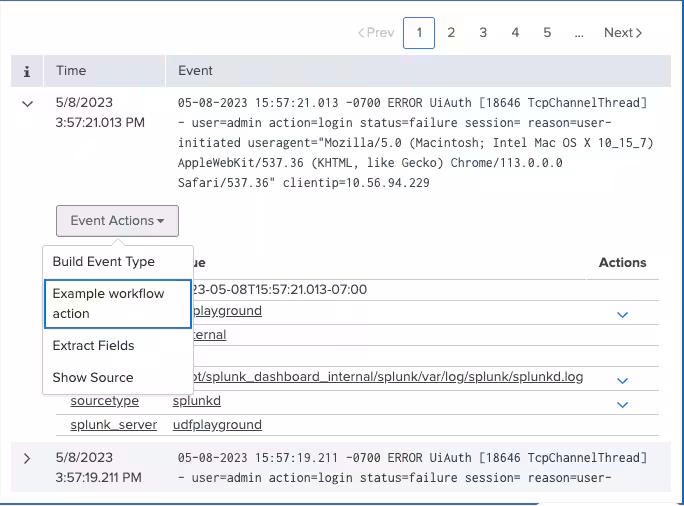Click the info icon column header

pos(27,71)
